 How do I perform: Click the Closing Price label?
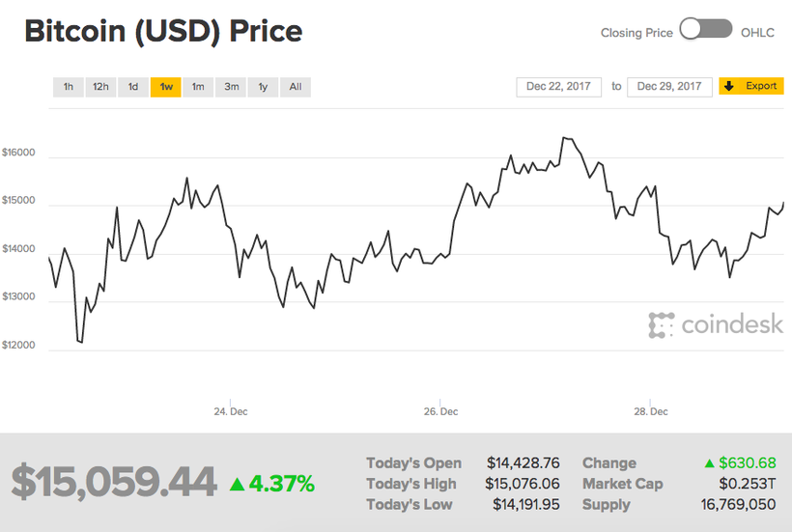pyautogui.click(x=636, y=32)
